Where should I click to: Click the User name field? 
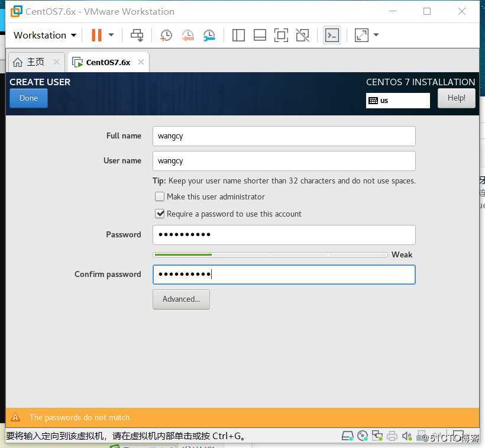(x=284, y=161)
